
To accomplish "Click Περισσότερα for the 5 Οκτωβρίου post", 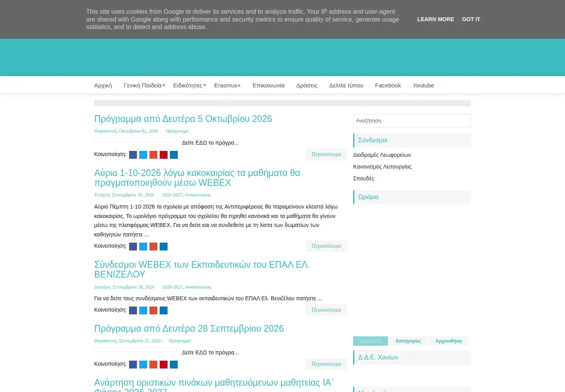I will point(326,154).
